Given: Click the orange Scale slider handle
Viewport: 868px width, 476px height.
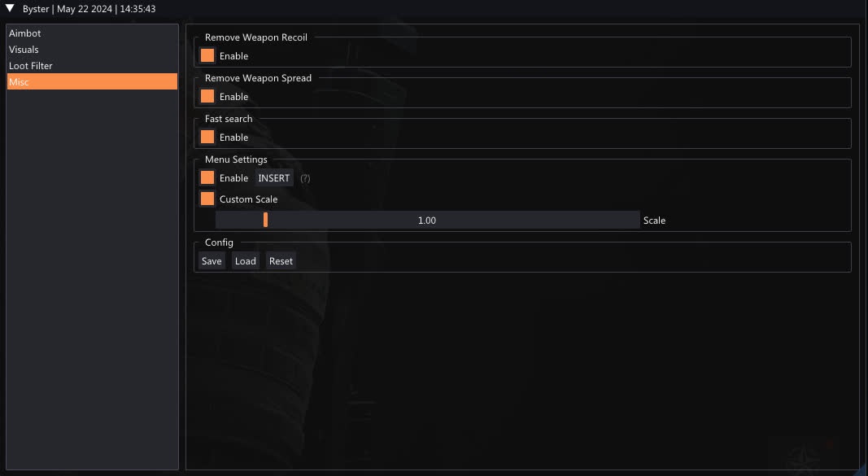Looking at the screenshot, I should click(265, 220).
